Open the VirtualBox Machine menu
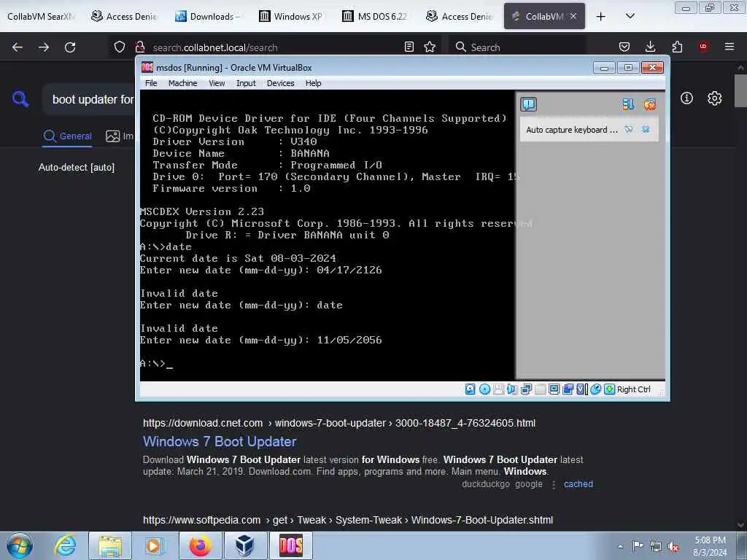 click(182, 83)
